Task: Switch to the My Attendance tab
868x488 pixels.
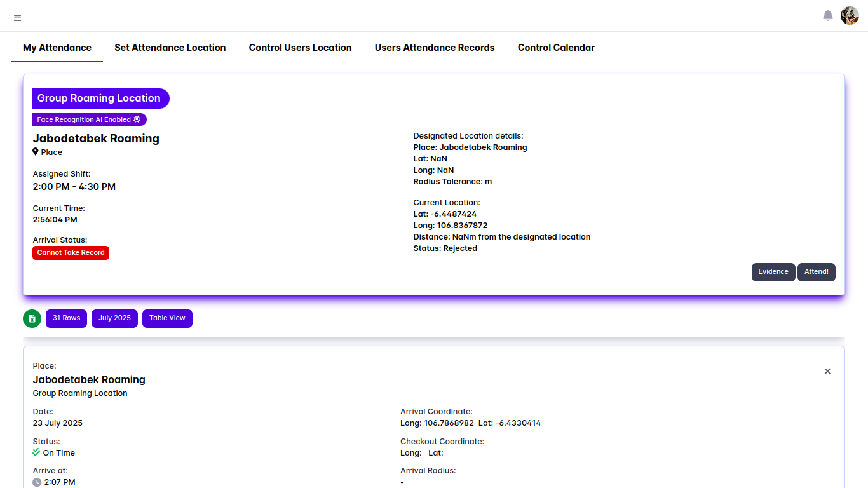Action: [x=57, y=48]
